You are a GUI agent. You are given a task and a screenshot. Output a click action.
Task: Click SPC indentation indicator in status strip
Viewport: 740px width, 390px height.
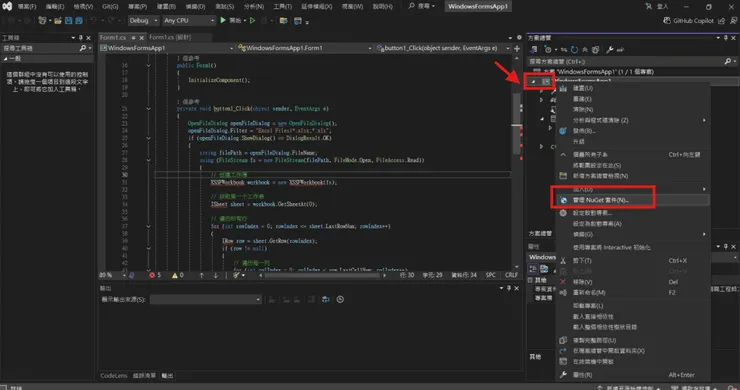tap(490, 274)
